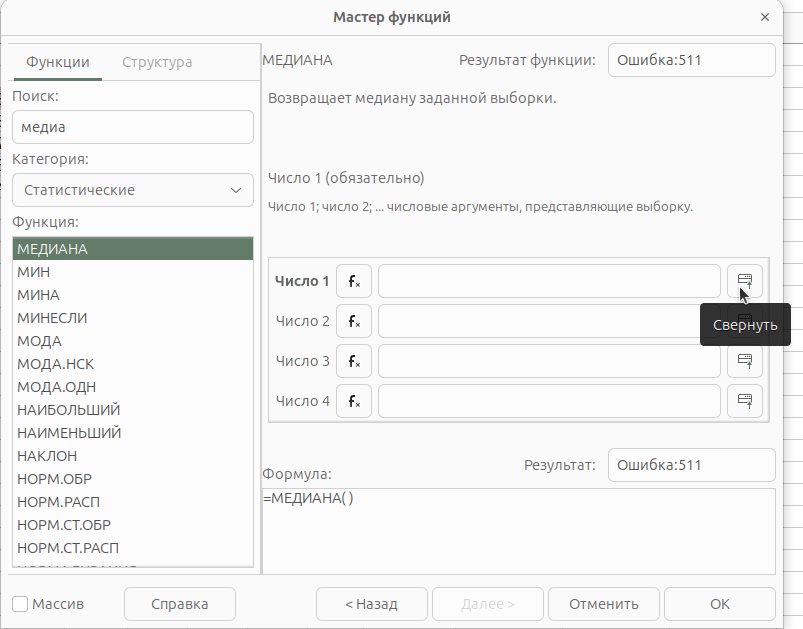Image resolution: width=803 pixels, height=629 pixels.
Task: Click the shrink icon for Число 3
Action: click(x=744, y=361)
